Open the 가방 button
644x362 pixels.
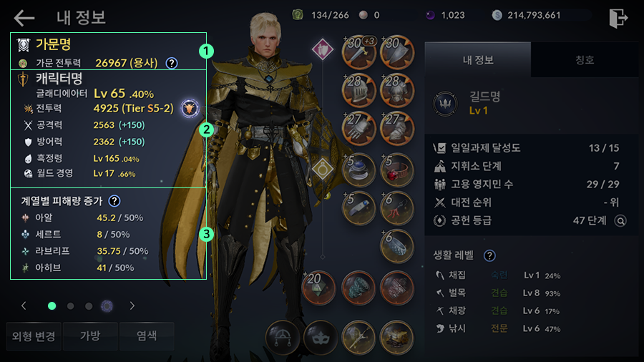(90, 336)
